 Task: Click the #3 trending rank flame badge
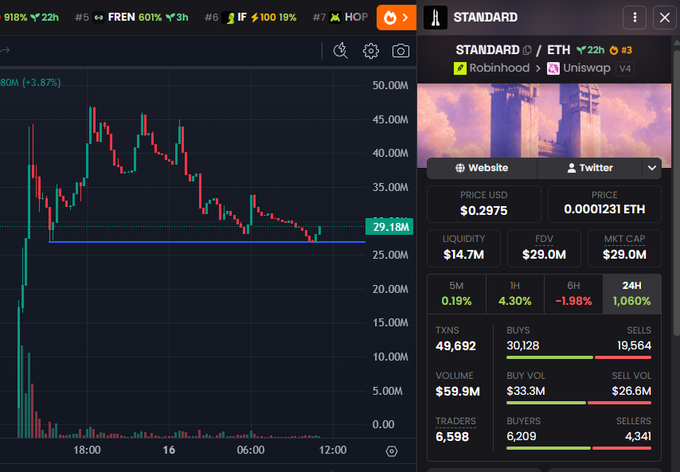[x=621, y=50]
